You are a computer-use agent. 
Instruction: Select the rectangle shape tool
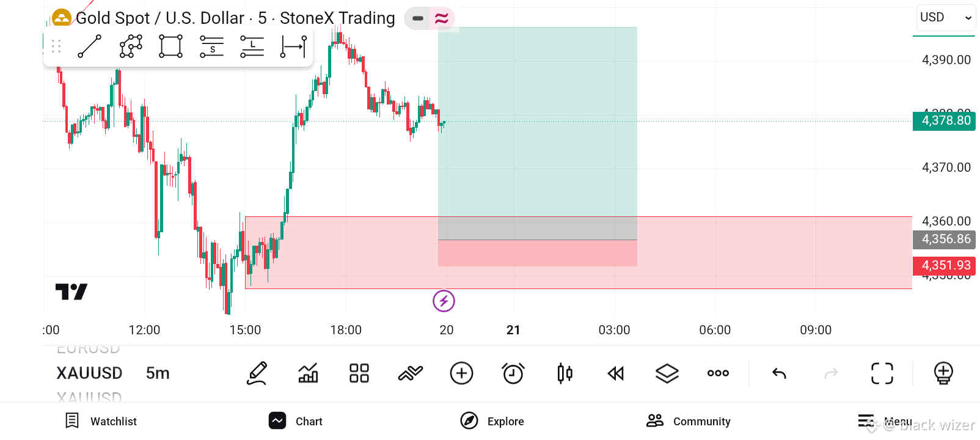[171, 46]
